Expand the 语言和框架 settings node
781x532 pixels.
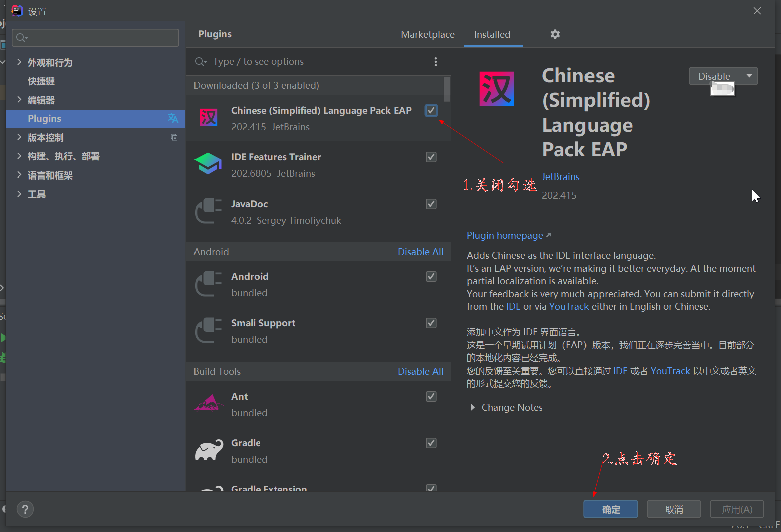coord(19,174)
